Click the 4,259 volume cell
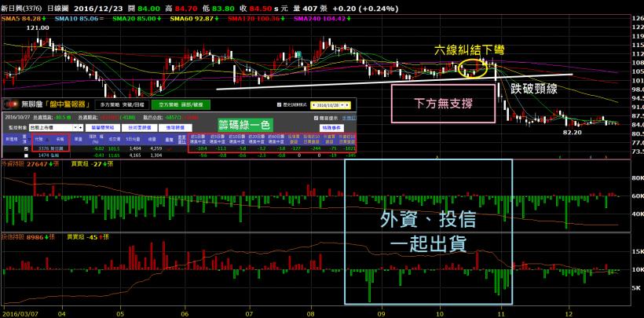The width and height of the screenshot is (644, 318). (156, 148)
